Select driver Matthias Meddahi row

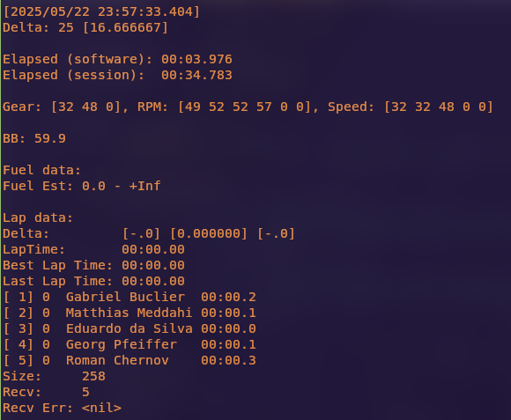130,313
